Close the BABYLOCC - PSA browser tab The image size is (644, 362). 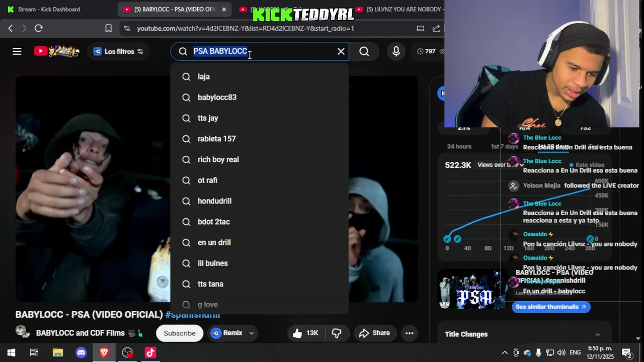(224, 9)
